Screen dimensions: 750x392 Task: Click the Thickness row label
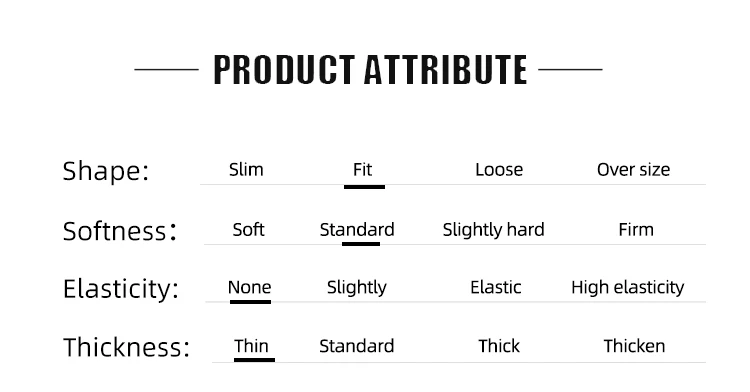[126, 347]
